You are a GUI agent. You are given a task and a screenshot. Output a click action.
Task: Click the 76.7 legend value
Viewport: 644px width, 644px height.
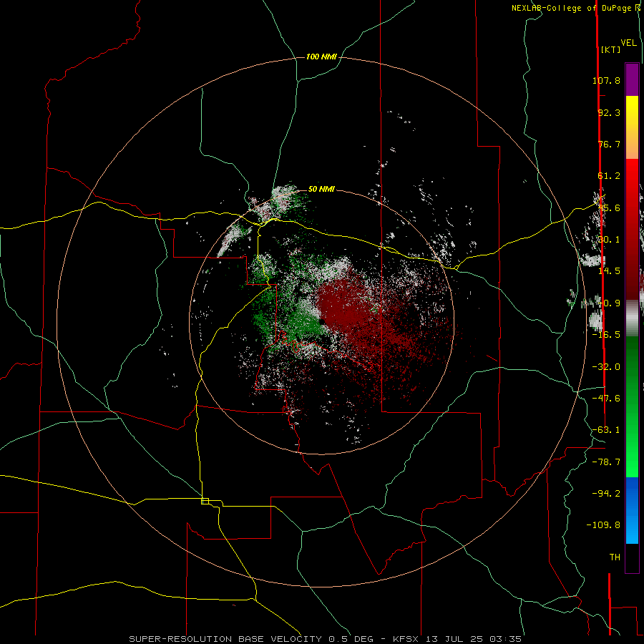(609, 144)
